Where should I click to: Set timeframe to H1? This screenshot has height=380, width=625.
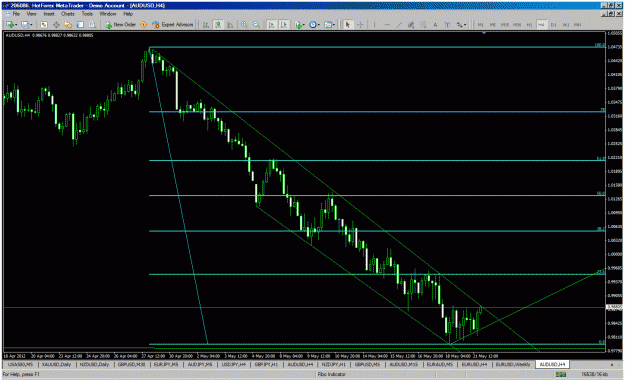tap(529, 25)
